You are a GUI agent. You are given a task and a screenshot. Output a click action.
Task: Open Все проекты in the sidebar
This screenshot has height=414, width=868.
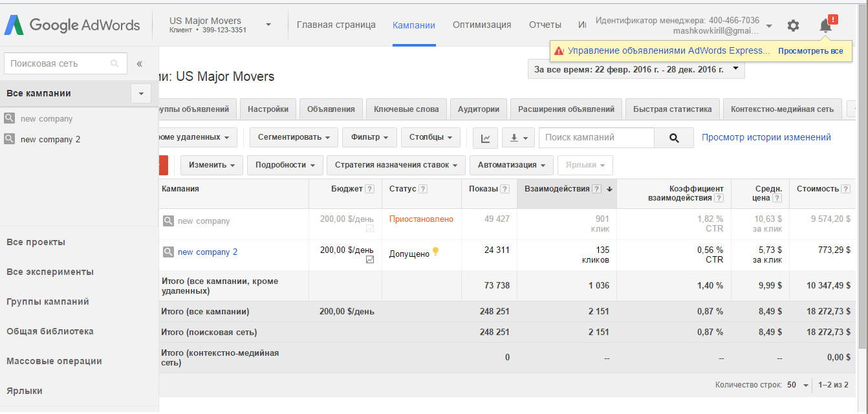tap(36, 242)
